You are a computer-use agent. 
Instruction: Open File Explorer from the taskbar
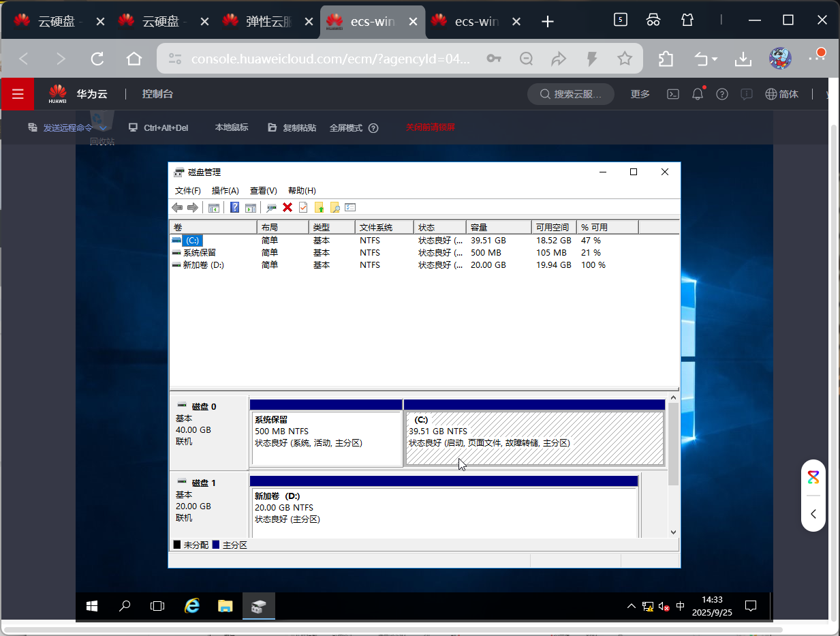coord(225,605)
